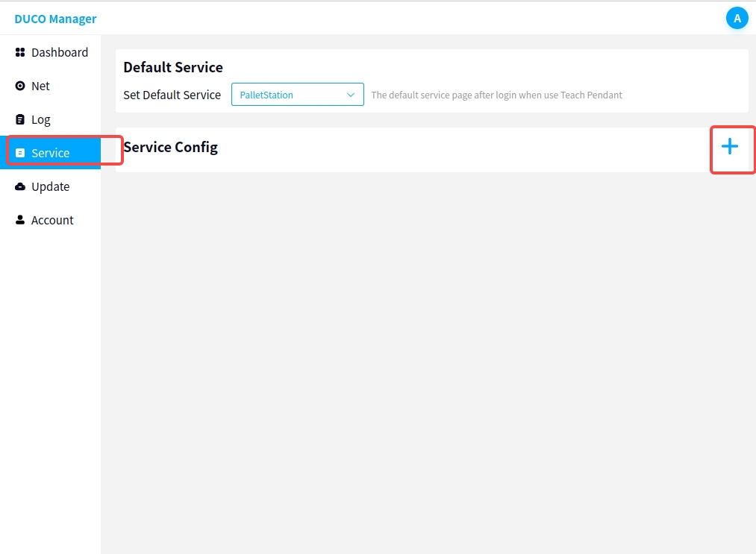
Task: Click the Account person icon in sidebar
Action: pyautogui.click(x=20, y=220)
